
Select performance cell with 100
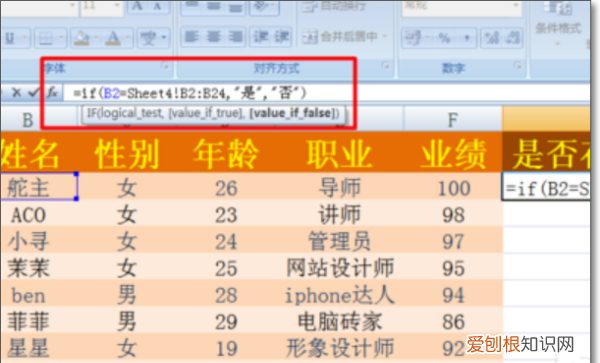click(x=453, y=187)
